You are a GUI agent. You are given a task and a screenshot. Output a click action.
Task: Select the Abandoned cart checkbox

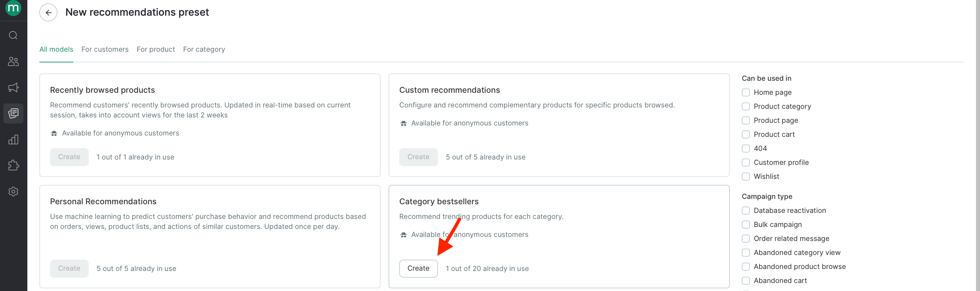(746, 280)
